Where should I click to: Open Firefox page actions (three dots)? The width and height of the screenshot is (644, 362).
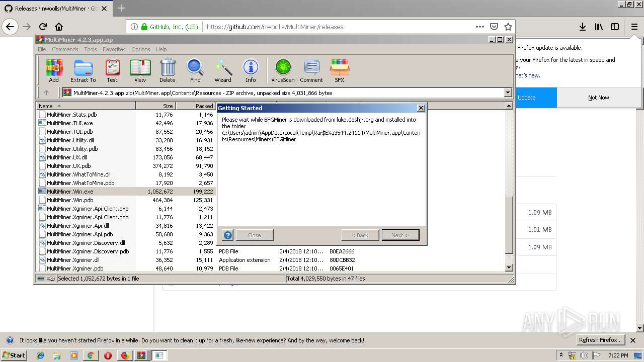click(479, 27)
